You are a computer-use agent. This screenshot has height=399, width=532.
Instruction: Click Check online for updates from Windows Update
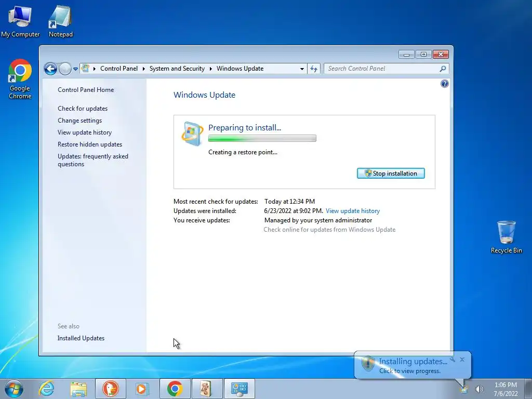tap(329, 230)
